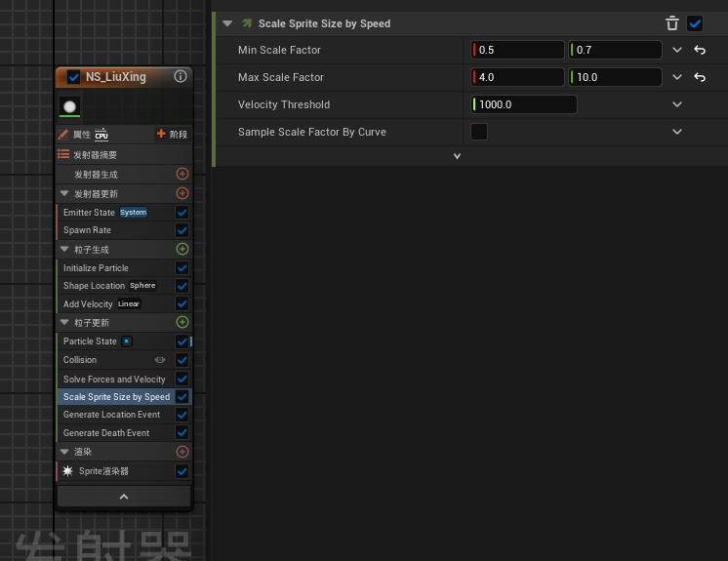Edit Max Scale Factor X value 4.0

coord(517,77)
